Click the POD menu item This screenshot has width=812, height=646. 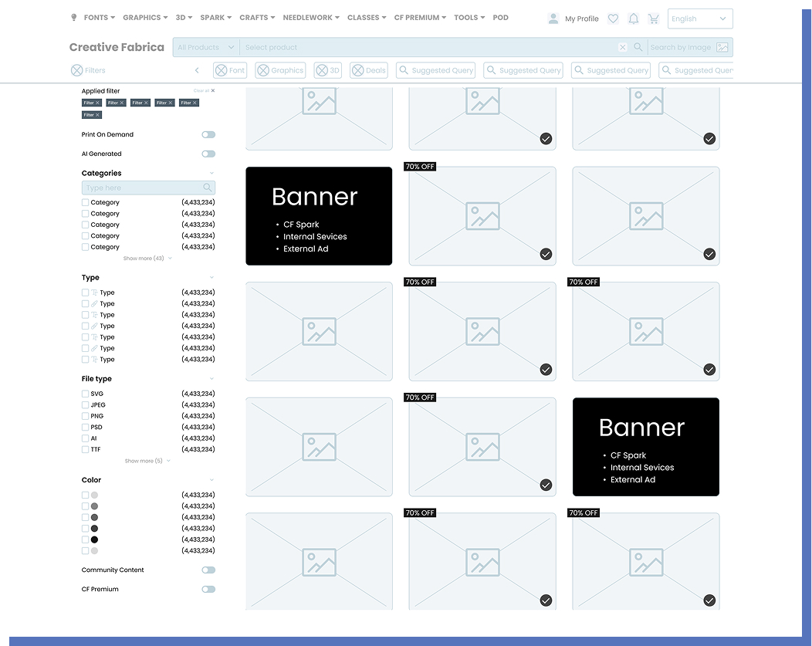(x=500, y=17)
